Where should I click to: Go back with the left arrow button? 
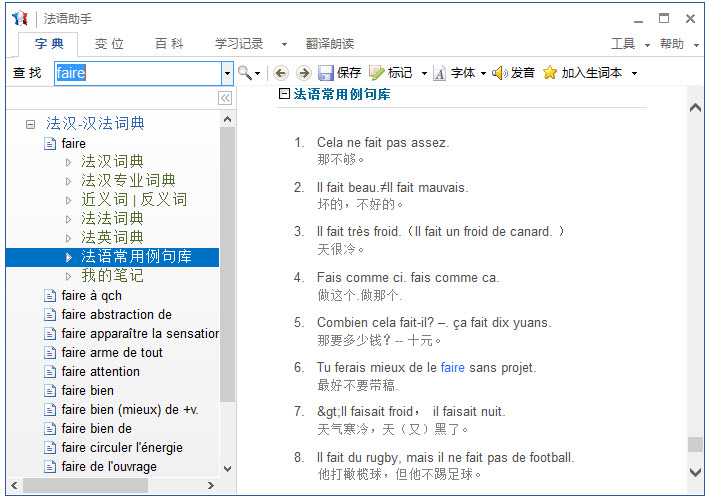[x=280, y=73]
